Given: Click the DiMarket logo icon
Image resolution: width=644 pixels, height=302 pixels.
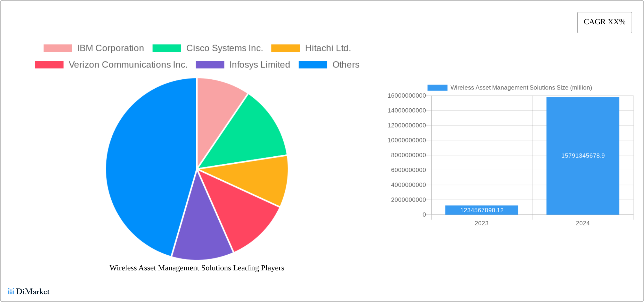Looking at the screenshot, I should pyautogui.click(x=11, y=291).
